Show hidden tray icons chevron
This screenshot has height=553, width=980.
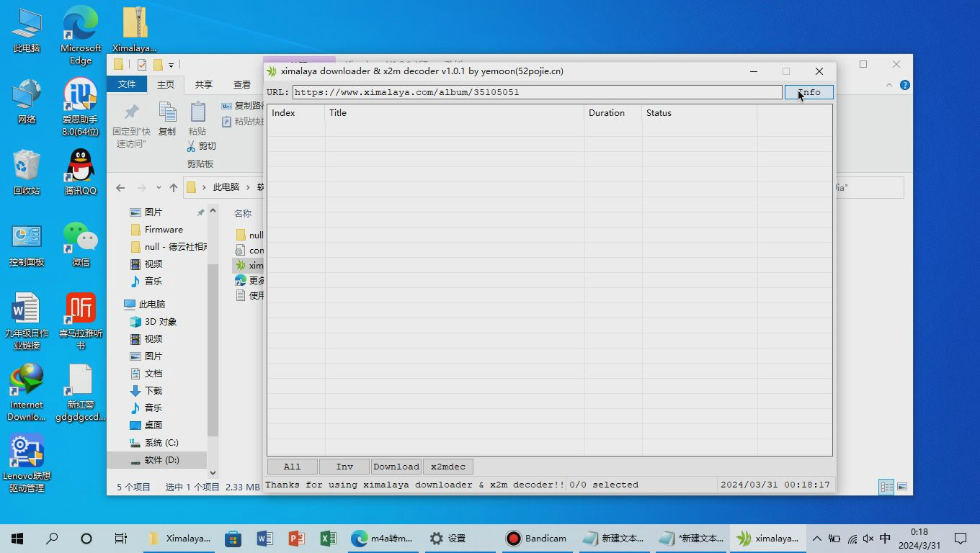pyautogui.click(x=816, y=539)
